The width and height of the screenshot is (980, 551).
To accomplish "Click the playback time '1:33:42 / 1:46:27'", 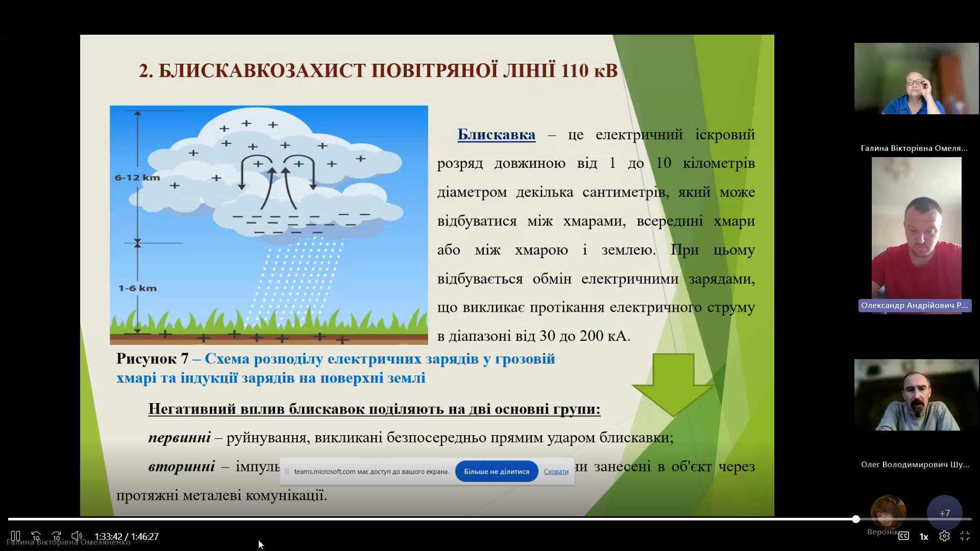I will tap(127, 537).
